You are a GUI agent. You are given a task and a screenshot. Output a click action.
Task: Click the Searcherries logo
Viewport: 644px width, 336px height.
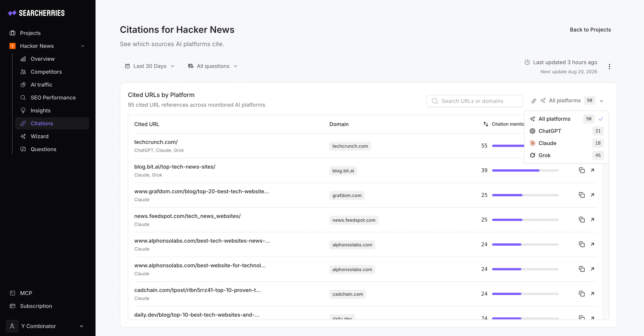tap(36, 13)
